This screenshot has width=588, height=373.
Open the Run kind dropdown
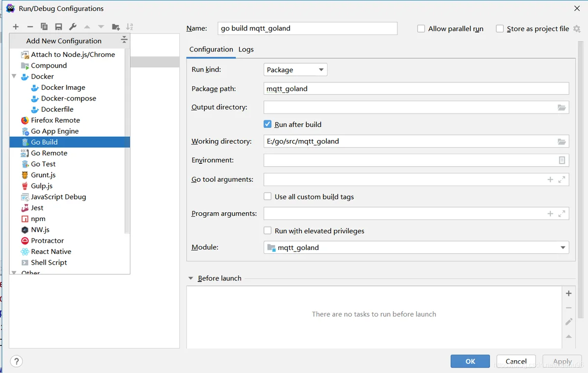click(x=295, y=70)
